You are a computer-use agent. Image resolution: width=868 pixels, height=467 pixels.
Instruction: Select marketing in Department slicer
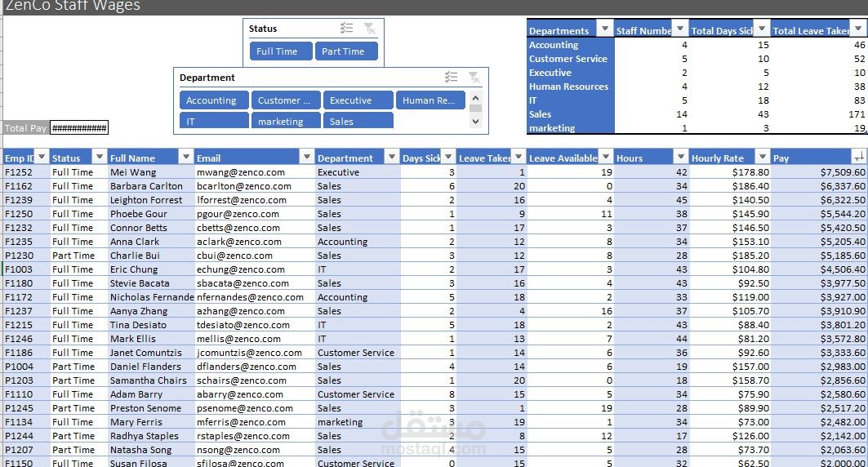[x=286, y=121]
